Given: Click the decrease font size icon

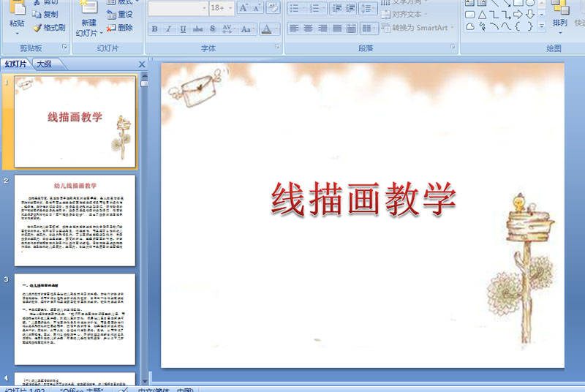Looking at the screenshot, I should [x=257, y=8].
